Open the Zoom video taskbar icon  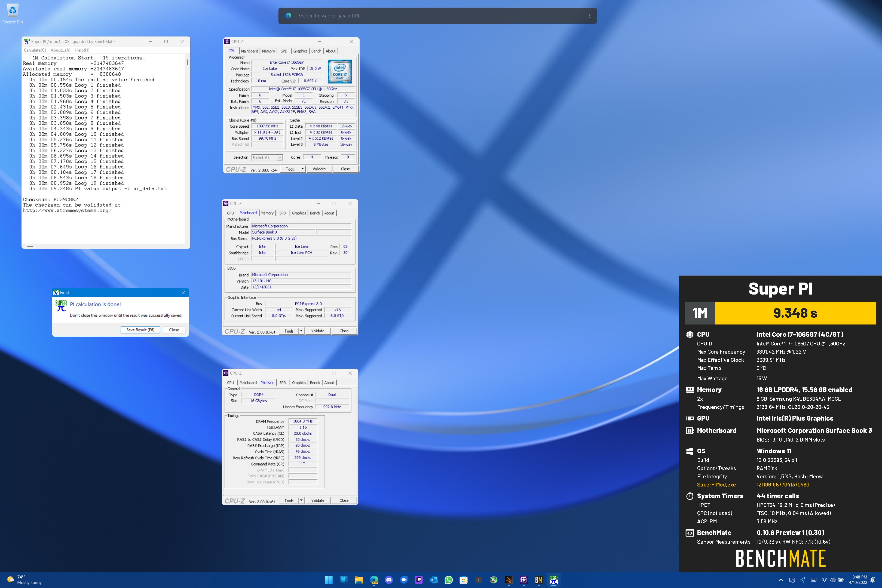[404, 580]
